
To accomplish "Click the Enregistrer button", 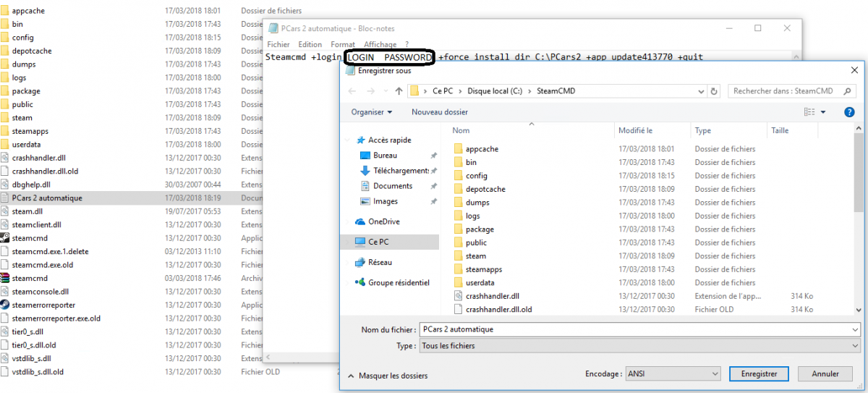I will (x=759, y=373).
